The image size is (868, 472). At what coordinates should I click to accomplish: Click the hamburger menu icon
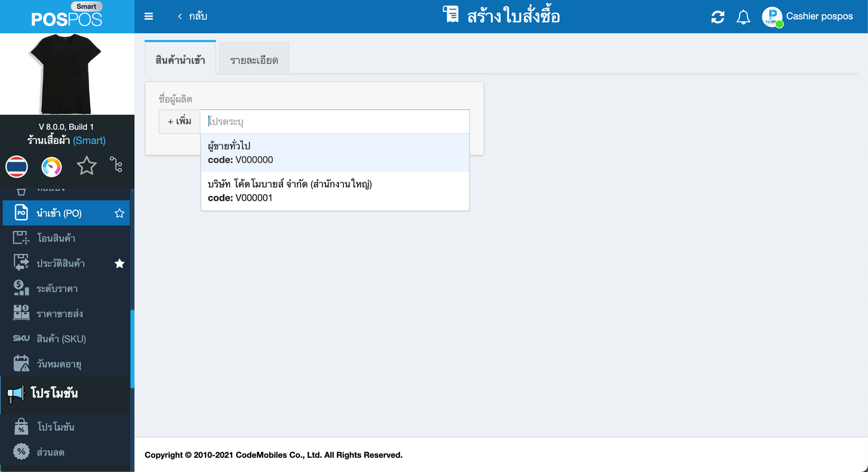point(149,16)
